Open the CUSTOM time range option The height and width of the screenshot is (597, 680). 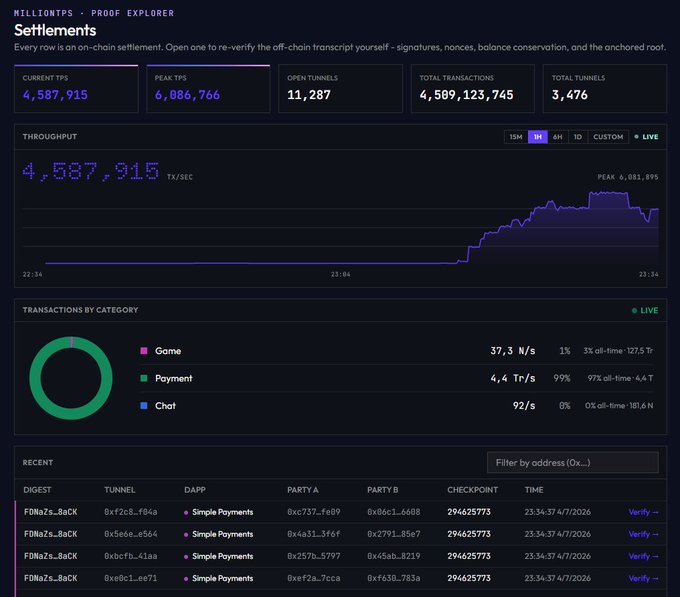(608, 137)
